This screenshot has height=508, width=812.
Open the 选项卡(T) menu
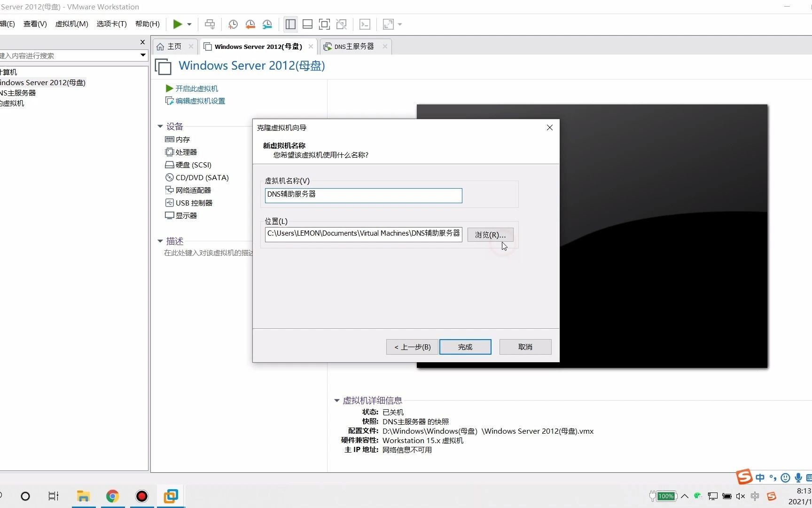112,24
